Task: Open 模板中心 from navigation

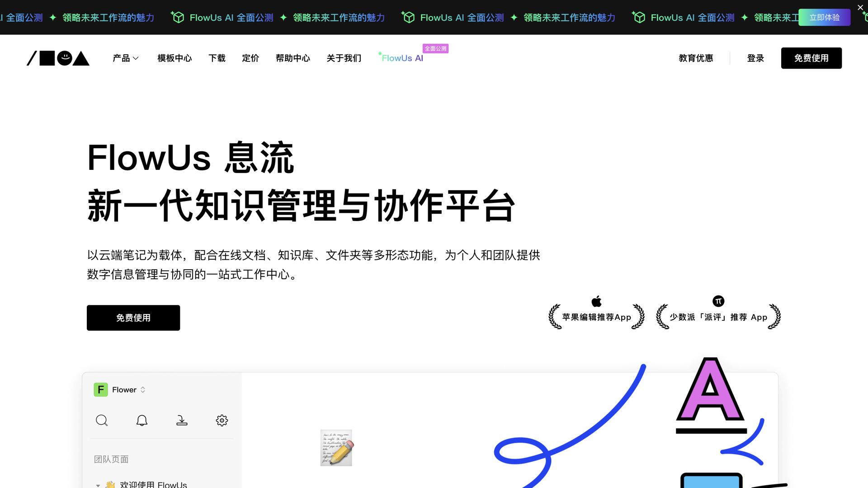Action: [x=175, y=58]
